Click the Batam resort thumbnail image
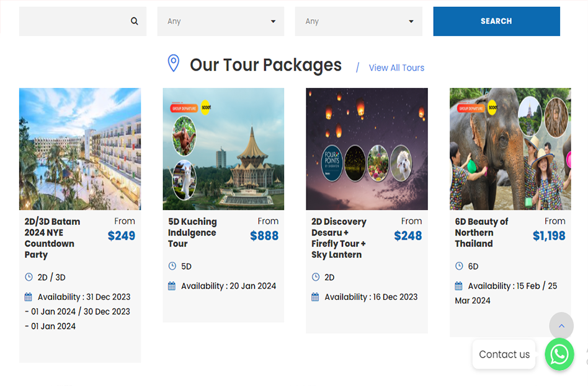This screenshot has height=386, width=588. 80,149
